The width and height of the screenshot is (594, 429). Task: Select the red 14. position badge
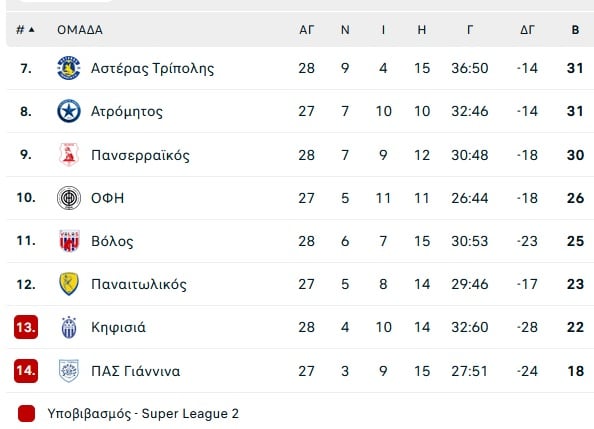tap(26, 371)
